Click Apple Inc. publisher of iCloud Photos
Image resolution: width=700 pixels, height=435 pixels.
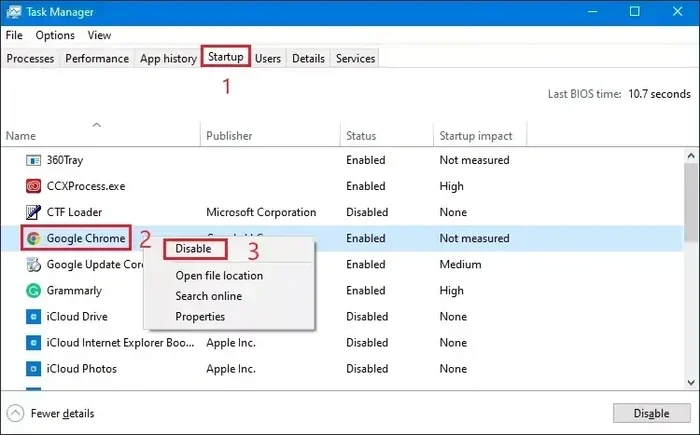pos(231,369)
